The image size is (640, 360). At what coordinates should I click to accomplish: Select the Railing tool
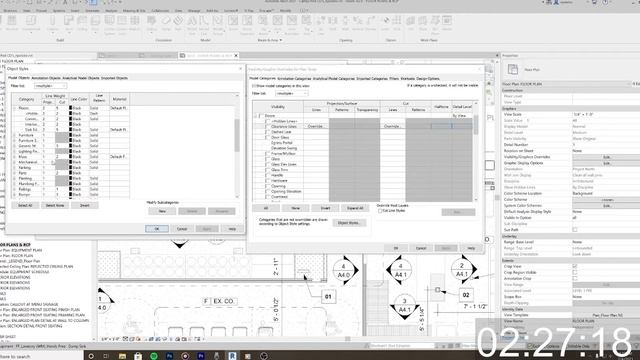tap(151, 23)
